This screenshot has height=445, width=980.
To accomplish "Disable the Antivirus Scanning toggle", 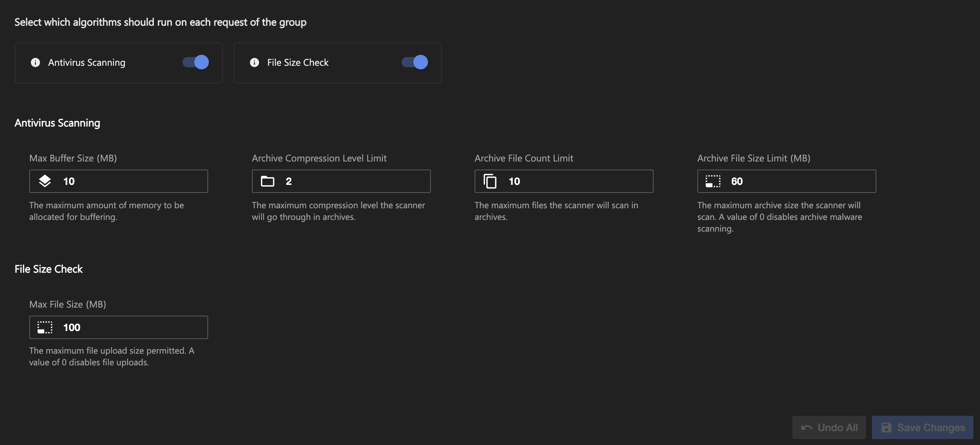I will (x=196, y=62).
